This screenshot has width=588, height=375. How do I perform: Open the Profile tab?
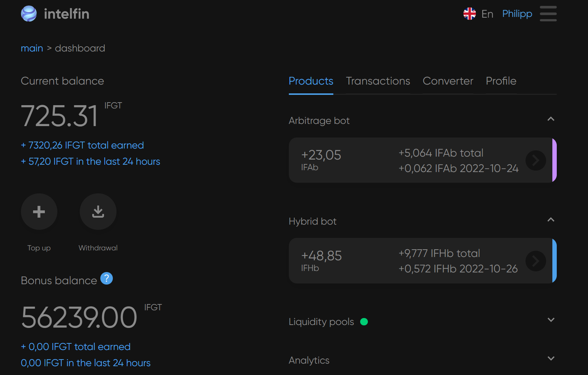(x=501, y=81)
